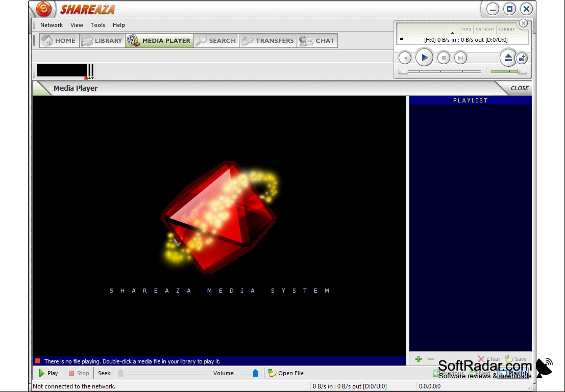Viewport: 565px width, 392px height.
Task: Click the blue eject button in the remote panel
Action: coord(508,58)
